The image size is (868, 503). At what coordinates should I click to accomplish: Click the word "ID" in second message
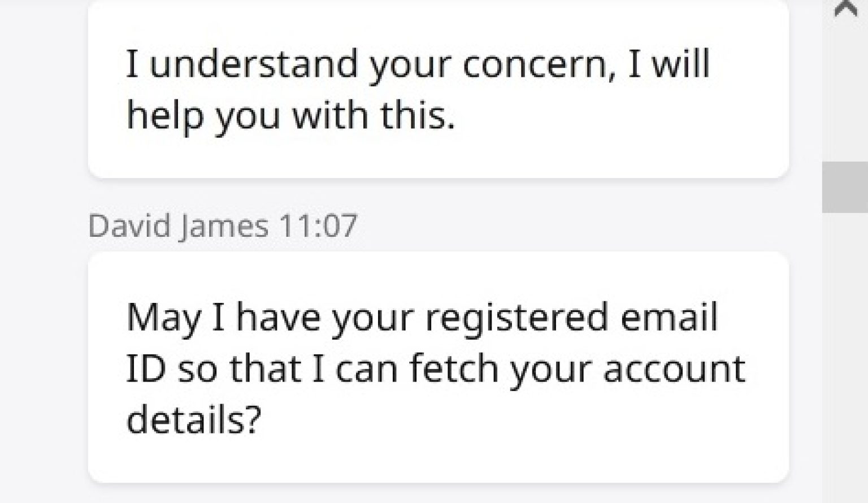point(146,368)
